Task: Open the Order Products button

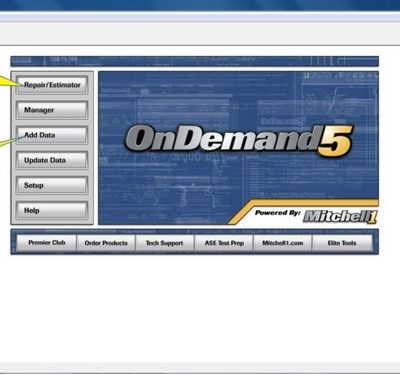Action: 106,243
